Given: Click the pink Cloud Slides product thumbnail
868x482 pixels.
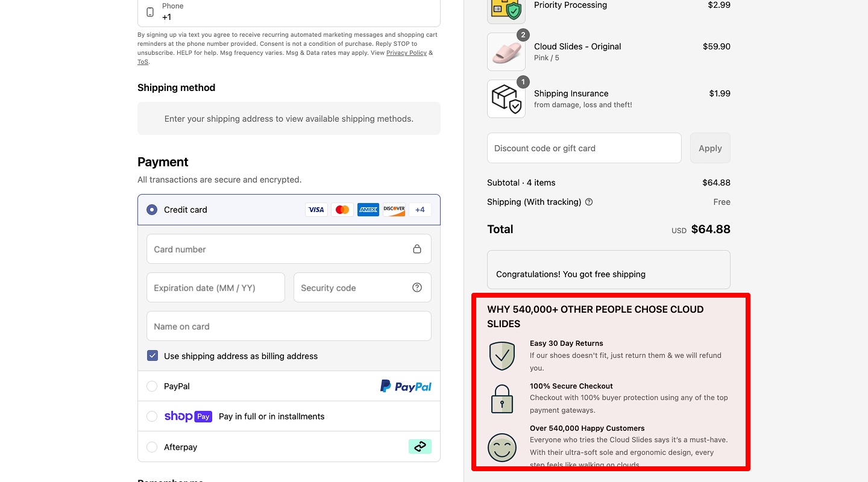Looking at the screenshot, I should point(506,52).
